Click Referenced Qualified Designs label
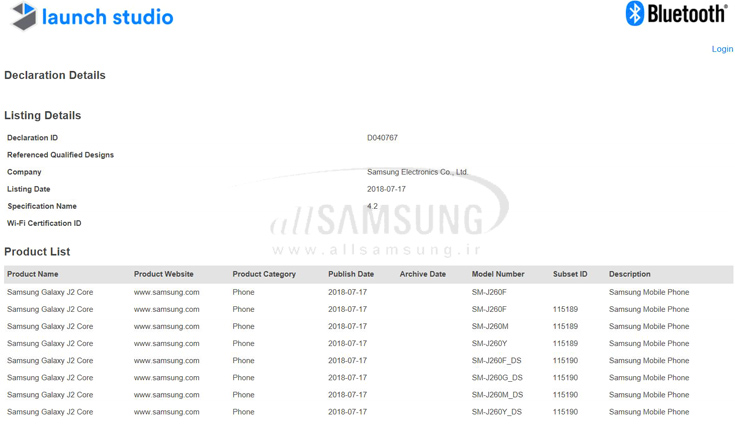This screenshot has width=735, height=425. [60, 155]
